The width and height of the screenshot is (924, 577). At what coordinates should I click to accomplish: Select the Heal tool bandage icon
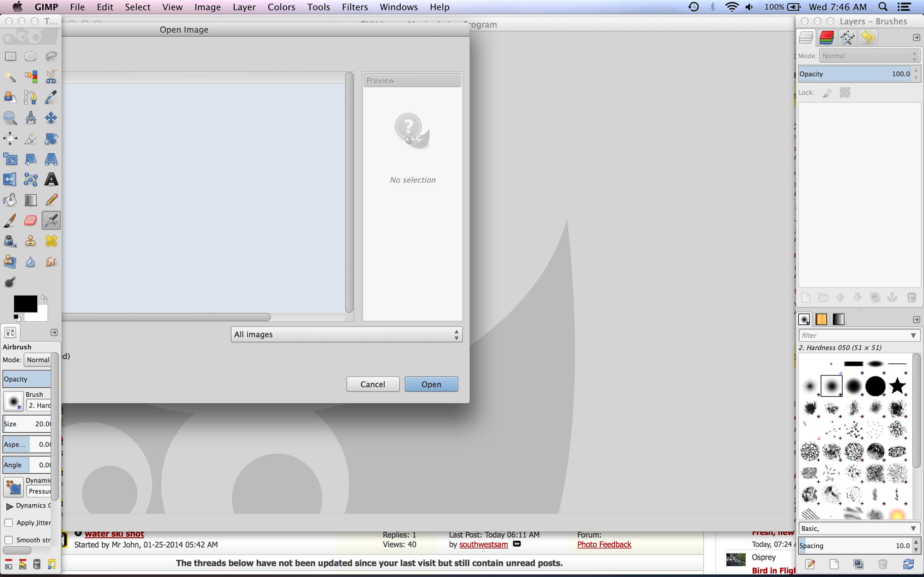pos(51,241)
